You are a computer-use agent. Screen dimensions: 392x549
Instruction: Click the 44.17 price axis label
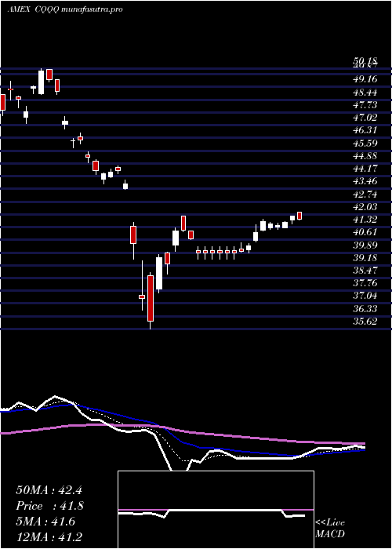(x=365, y=169)
